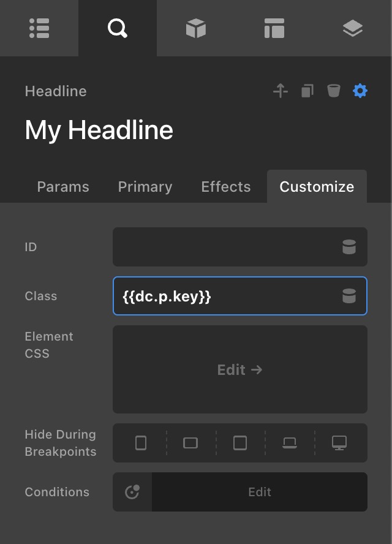Switch to the Effects tab
The image size is (392, 544).
(x=225, y=187)
